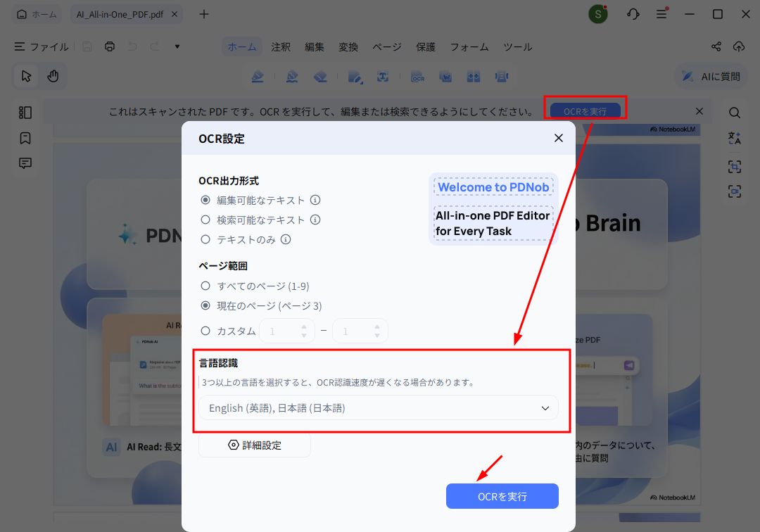Switch to the 注釈 ribbon tab

pos(281,47)
